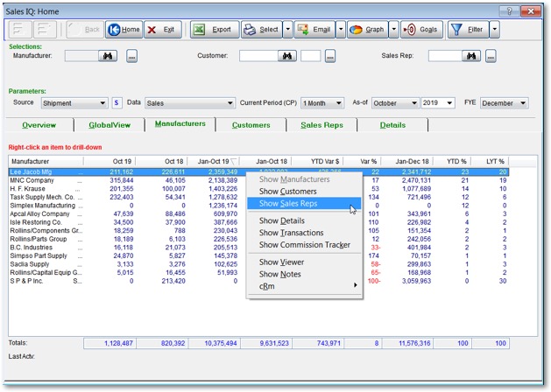Open the FYE December dropdown
The height and width of the screenshot is (392, 551).
click(x=505, y=103)
